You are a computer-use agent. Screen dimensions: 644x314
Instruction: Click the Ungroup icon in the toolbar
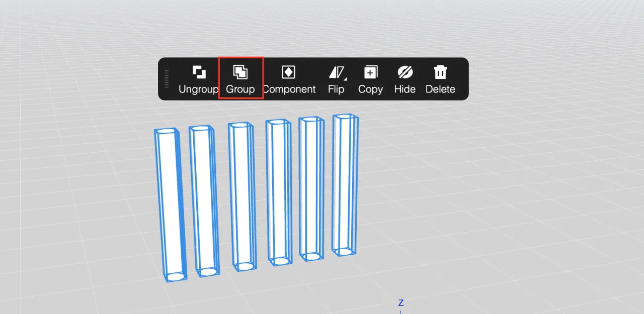(x=199, y=72)
